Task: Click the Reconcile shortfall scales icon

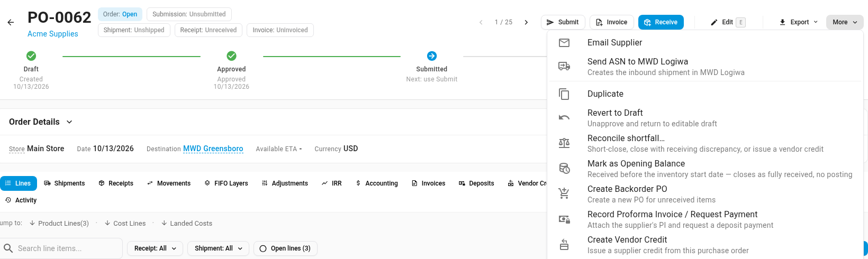Action: pyautogui.click(x=564, y=143)
